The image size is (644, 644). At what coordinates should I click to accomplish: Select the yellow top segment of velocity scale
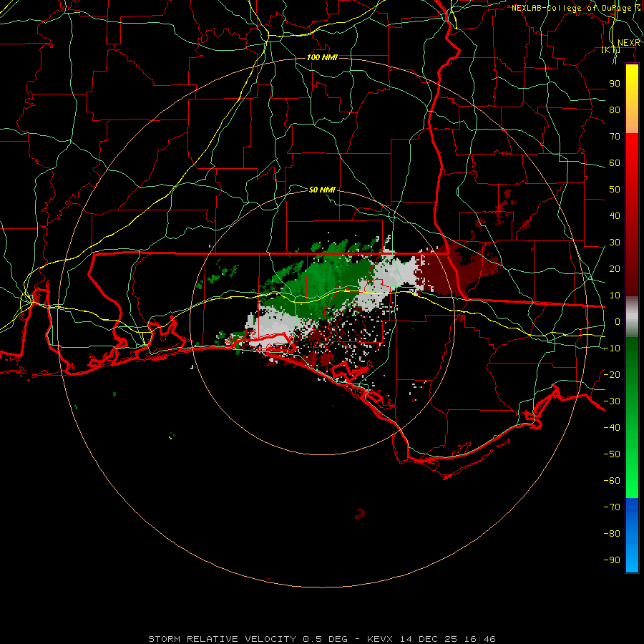632,98
